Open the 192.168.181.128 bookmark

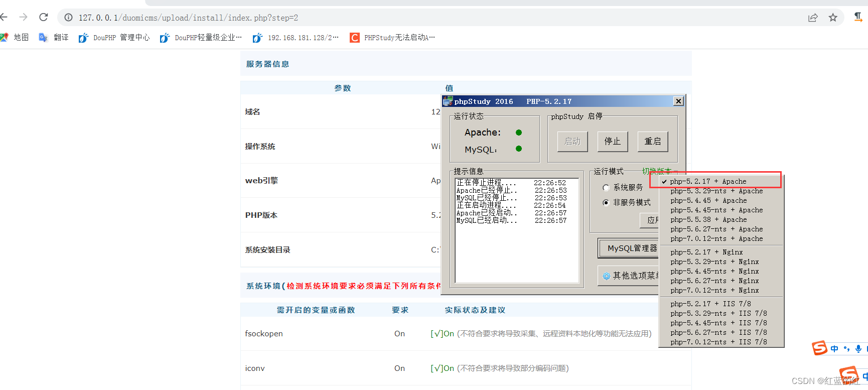click(296, 38)
